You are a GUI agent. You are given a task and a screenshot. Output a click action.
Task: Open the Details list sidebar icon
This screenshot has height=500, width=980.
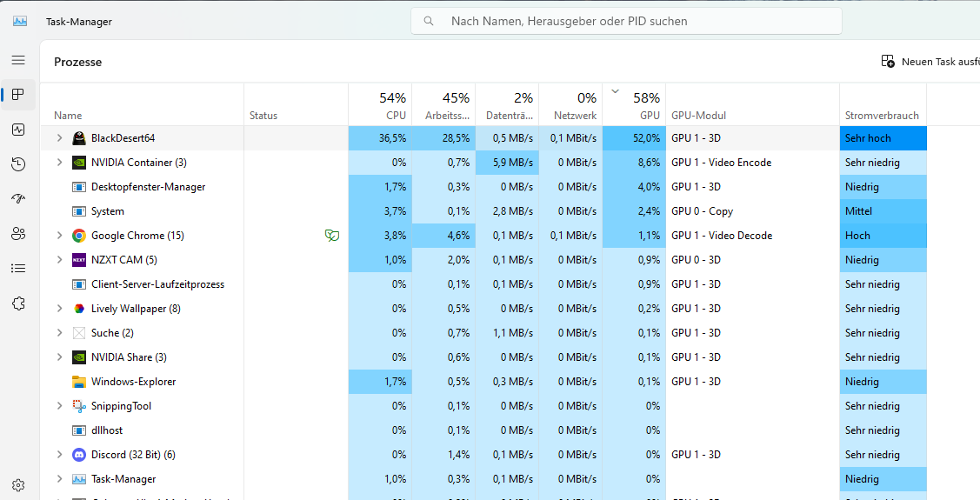pyautogui.click(x=18, y=268)
